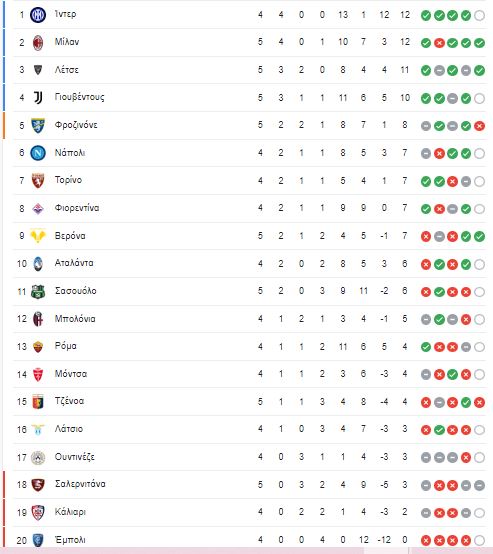
Task: Open team name Ουντινέζε
Action: pos(75,457)
